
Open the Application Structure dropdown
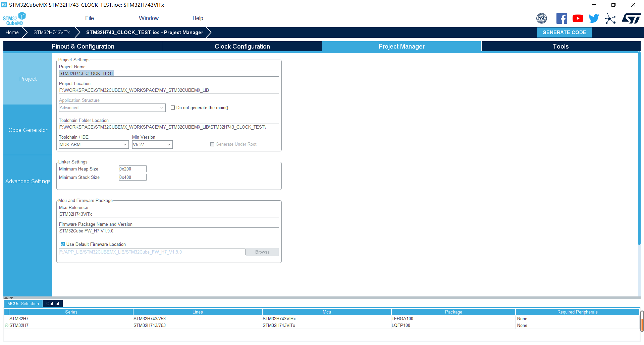click(x=112, y=108)
